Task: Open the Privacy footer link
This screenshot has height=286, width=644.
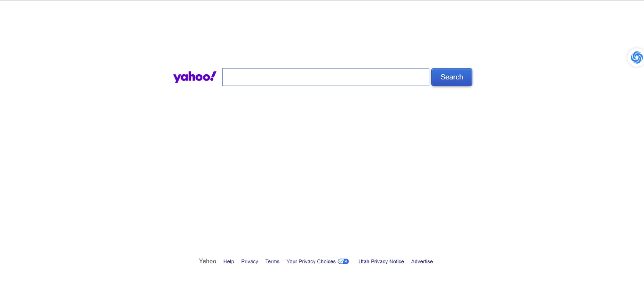Action: [x=250, y=261]
